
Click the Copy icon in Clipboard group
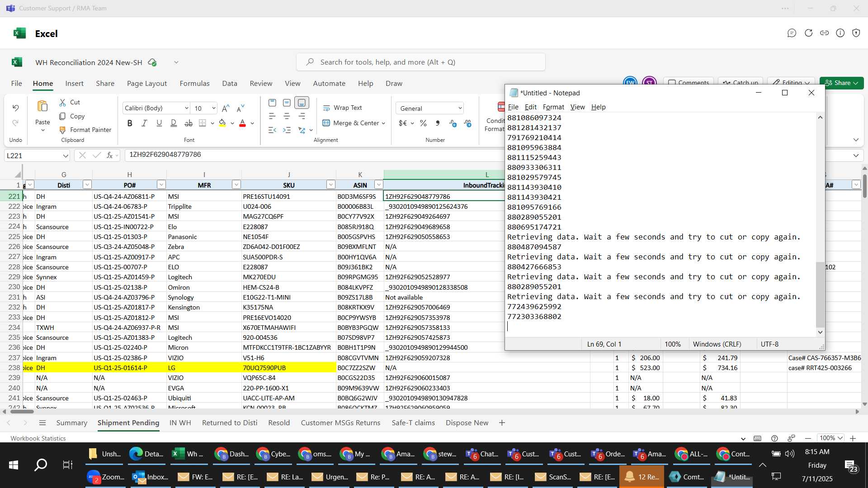62,116
